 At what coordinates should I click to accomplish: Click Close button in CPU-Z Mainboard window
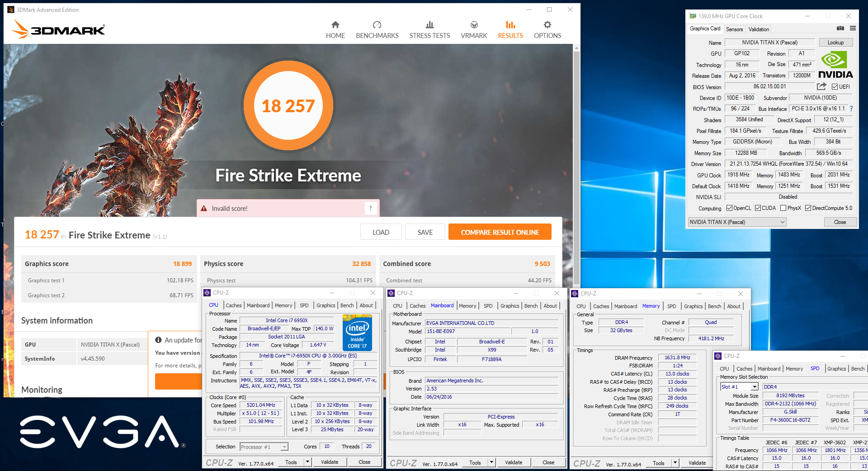tap(548, 462)
